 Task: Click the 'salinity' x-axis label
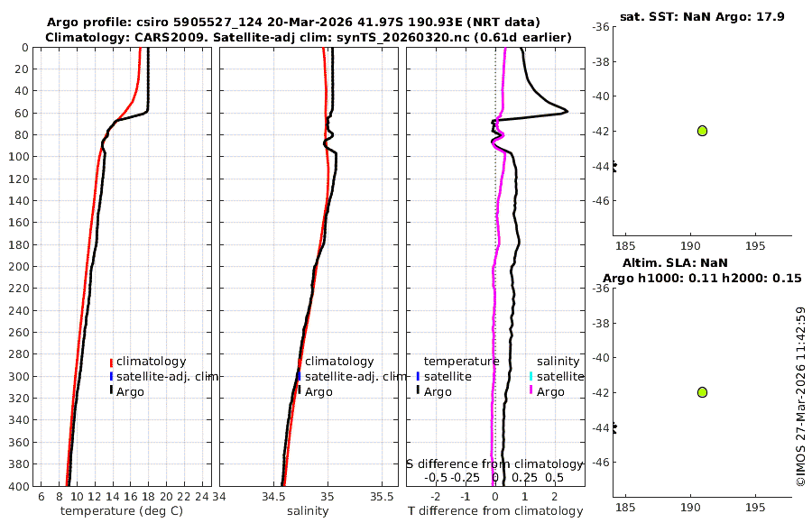coord(308,511)
